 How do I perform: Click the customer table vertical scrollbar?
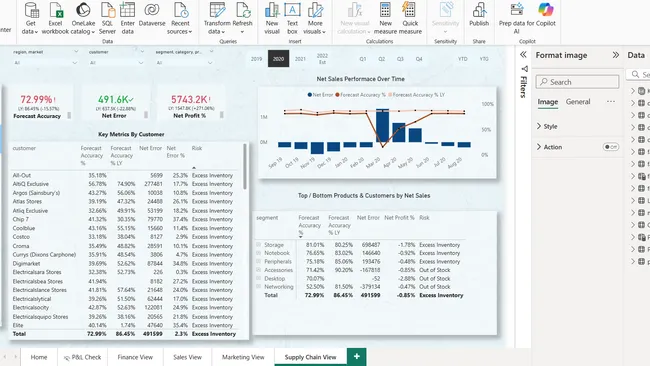pos(245,167)
